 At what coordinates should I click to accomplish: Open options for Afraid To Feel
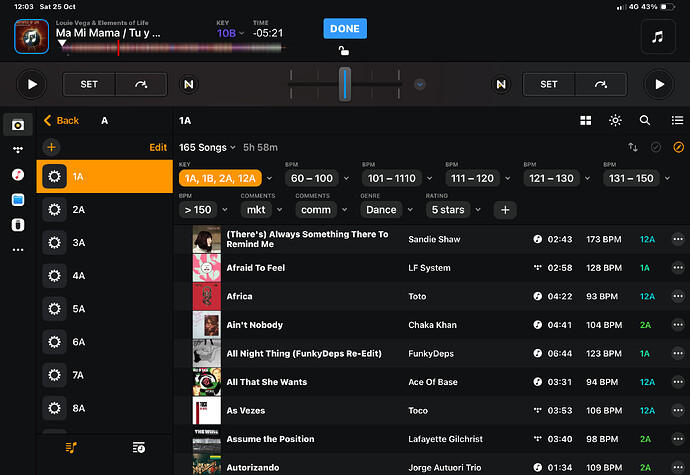click(678, 268)
